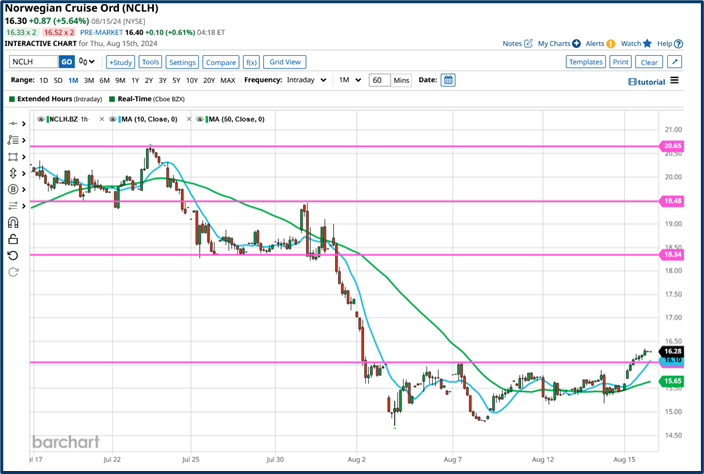
Task: Expand the line tool submenu arrow
Action: pyautogui.click(x=24, y=124)
